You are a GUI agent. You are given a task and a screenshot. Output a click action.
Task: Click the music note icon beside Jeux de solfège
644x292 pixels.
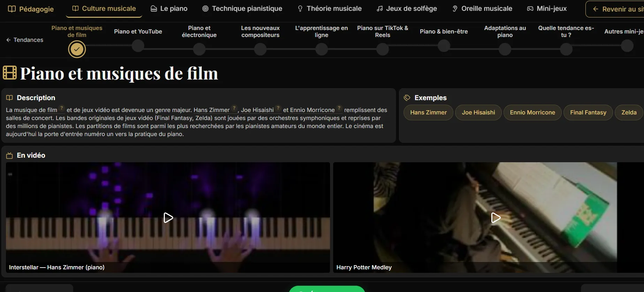(x=380, y=8)
